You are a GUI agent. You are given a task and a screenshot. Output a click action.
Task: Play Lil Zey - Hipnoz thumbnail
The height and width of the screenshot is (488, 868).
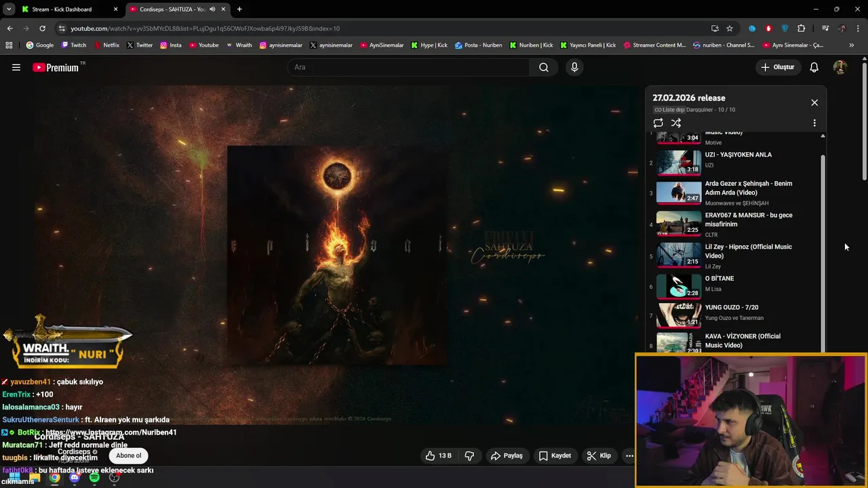pyautogui.click(x=679, y=256)
